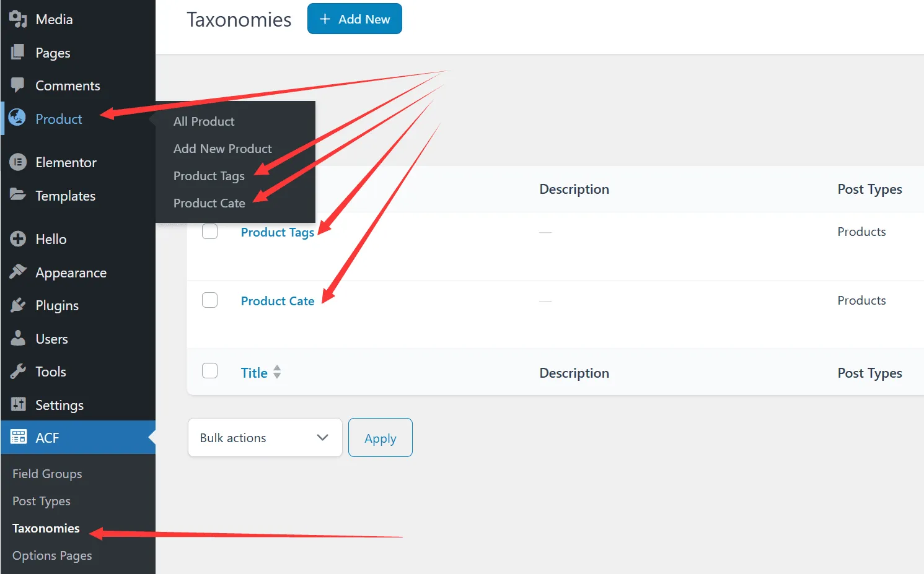Open the Bulk actions dropdown

coord(265,438)
